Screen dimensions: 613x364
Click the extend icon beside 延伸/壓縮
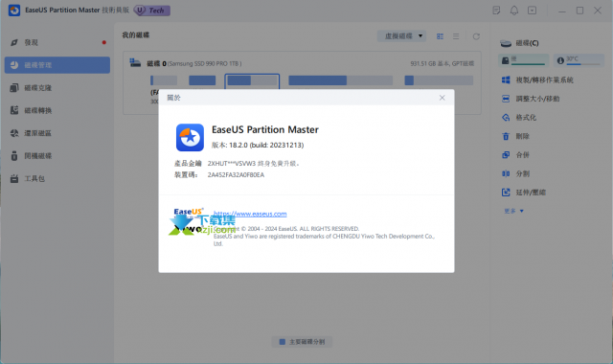(506, 193)
